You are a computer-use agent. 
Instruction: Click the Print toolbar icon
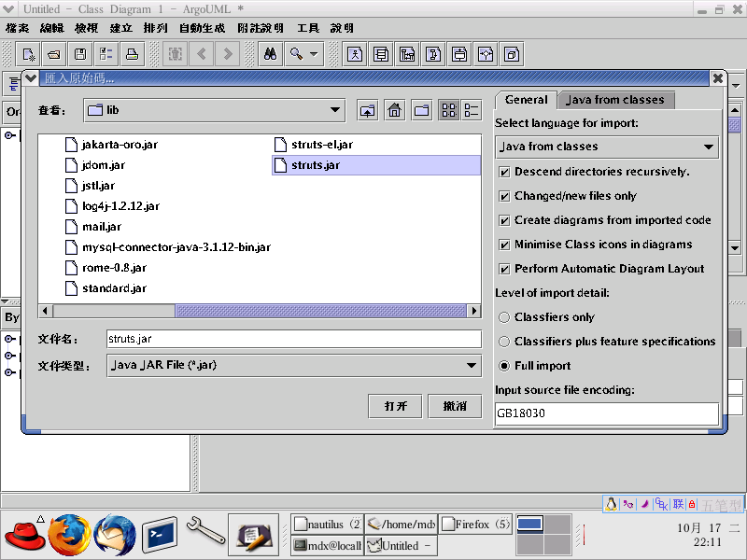[x=132, y=54]
